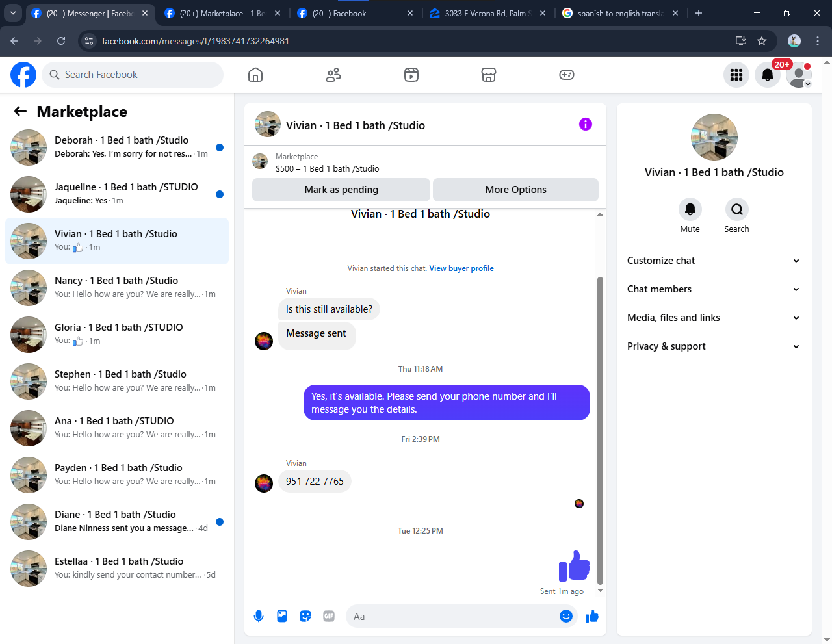The height and width of the screenshot is (644, 832).
Task: Open Jaqueline conversation in list
Action: click(117, 194)
